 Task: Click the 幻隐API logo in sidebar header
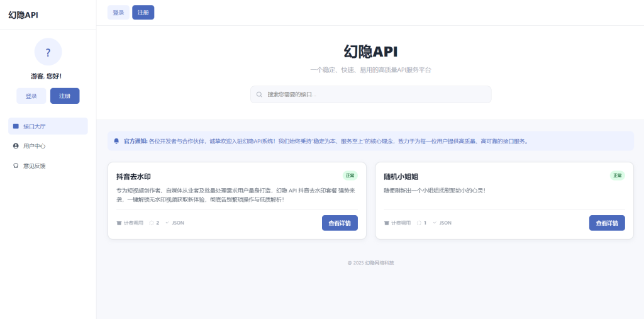(23, 15)
